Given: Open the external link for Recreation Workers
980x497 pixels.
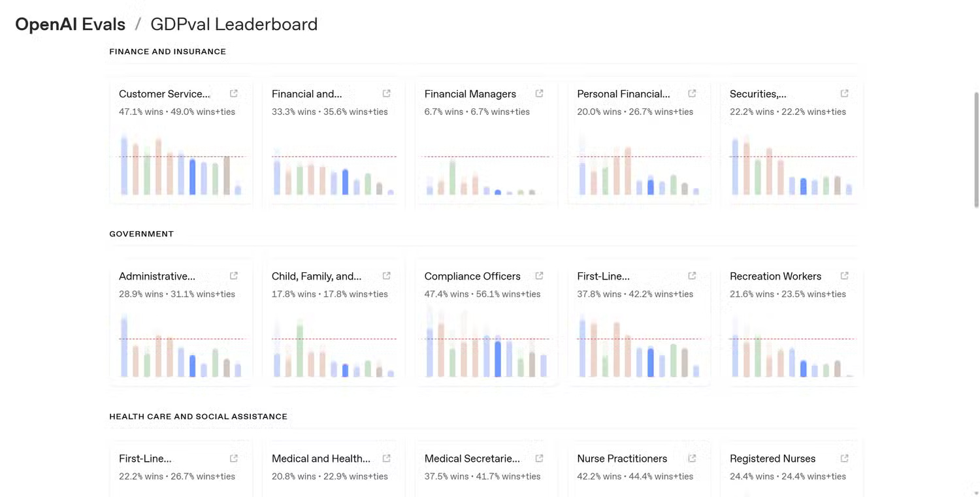Looking at the screenshot, I should point(844,275).
